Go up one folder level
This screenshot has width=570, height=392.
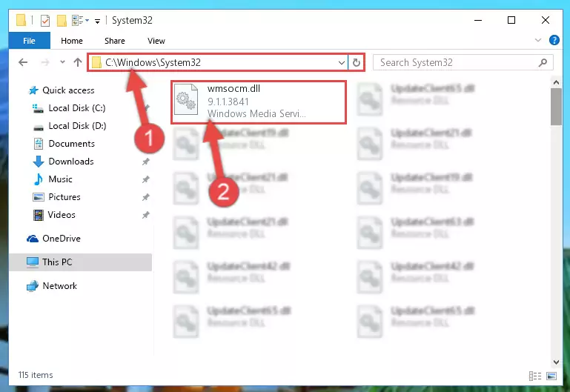[77, 62]
